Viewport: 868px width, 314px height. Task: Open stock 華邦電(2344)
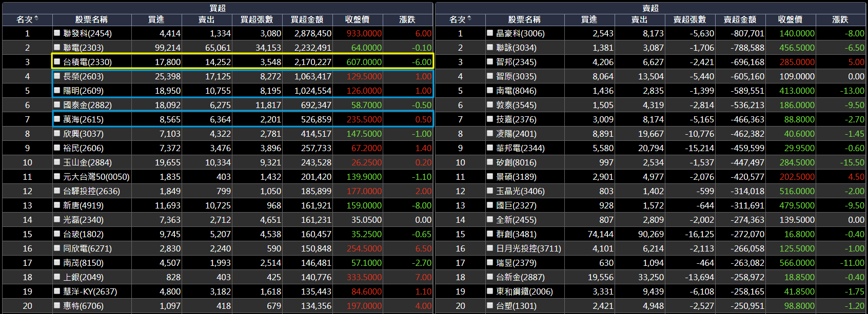[x=520, y=148]
